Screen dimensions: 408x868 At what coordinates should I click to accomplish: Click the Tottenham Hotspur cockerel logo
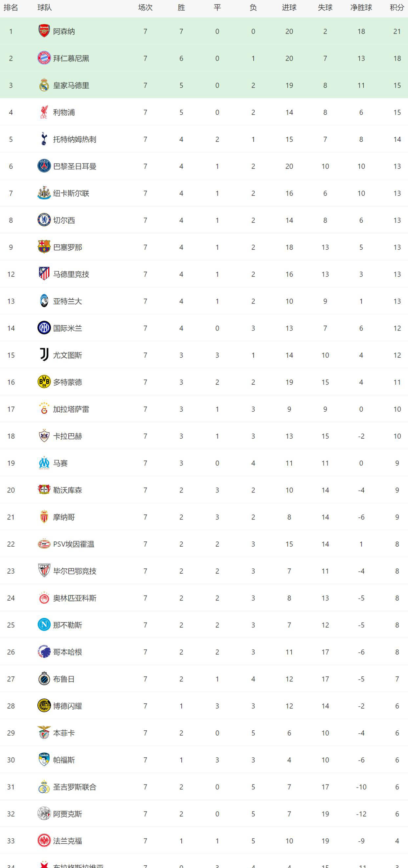click(x=44, y=139)
